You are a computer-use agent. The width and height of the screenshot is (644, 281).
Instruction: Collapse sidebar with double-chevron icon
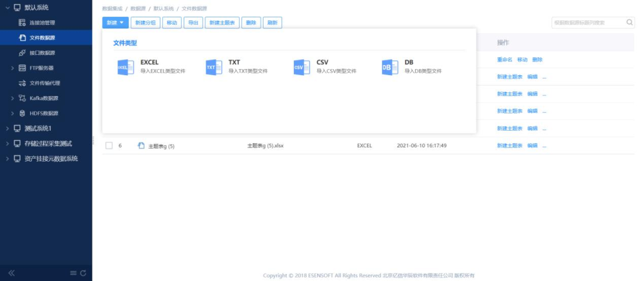pyautogui.click(x=11, y=273)
